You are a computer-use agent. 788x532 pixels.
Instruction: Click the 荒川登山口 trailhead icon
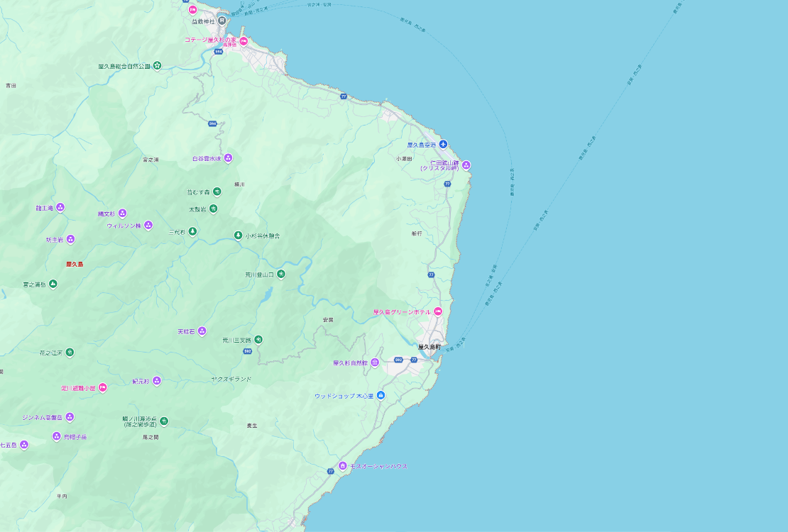click(x=281, y=274)
